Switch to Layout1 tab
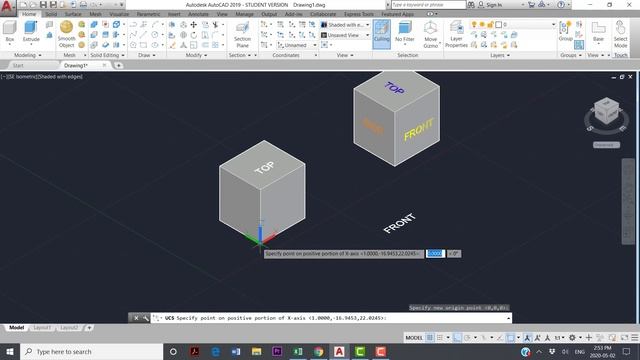The image size is (640, 360). (x=42, y=328)
